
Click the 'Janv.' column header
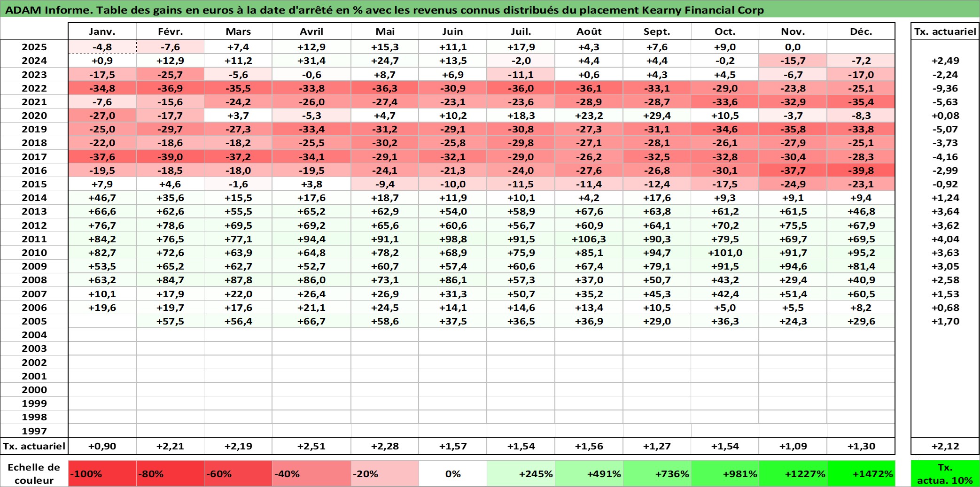point(102,31)
